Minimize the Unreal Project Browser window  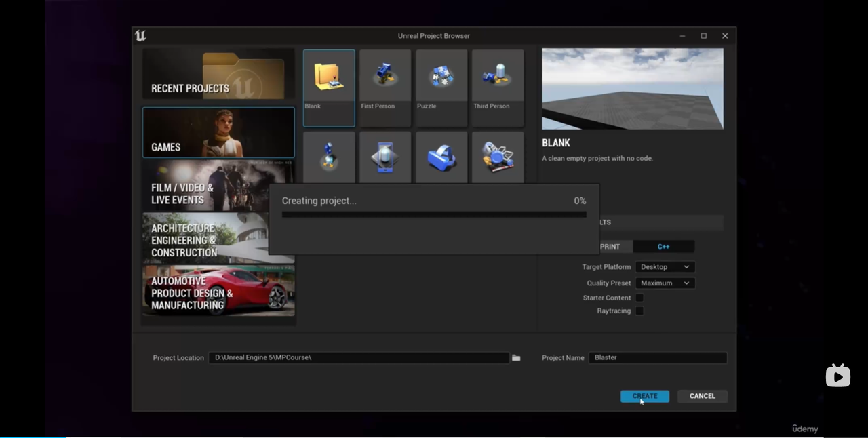[x=683, y=36]
